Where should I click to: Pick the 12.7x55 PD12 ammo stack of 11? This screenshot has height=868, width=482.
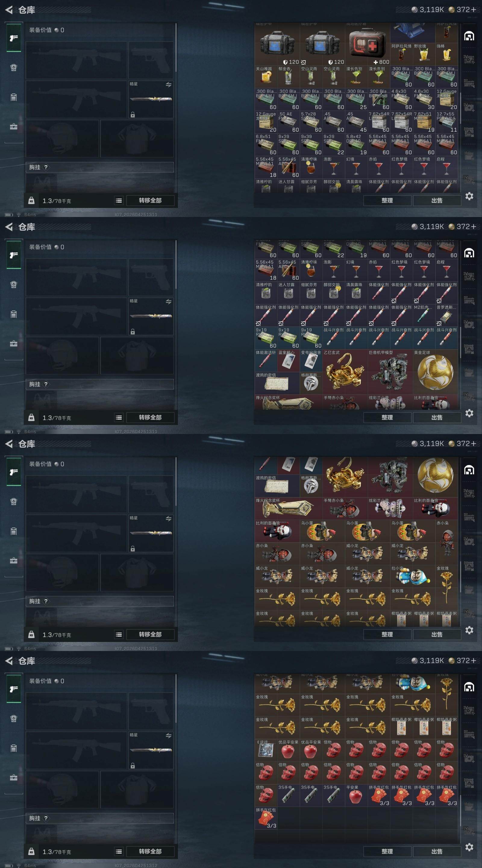click(x=447, y=122)
